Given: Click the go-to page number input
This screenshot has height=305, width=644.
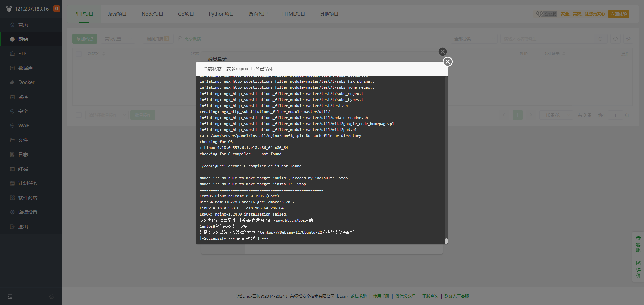Looking at the screenshot, I should click(x=615, y=115).
